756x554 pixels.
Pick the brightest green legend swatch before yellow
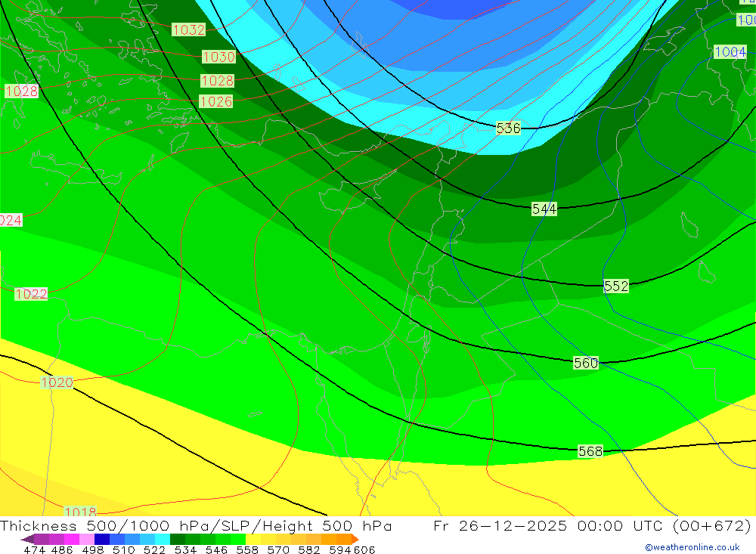click(238, 539)
